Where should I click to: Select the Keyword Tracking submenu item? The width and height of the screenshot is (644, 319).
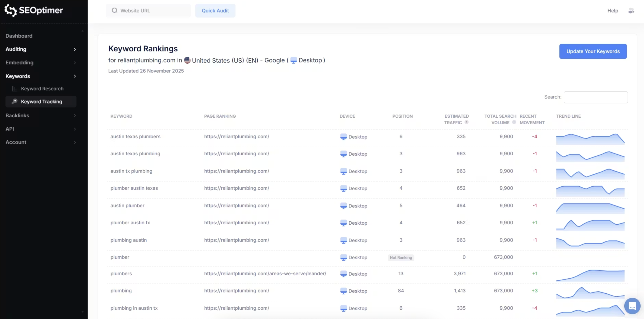click(41, 102)
